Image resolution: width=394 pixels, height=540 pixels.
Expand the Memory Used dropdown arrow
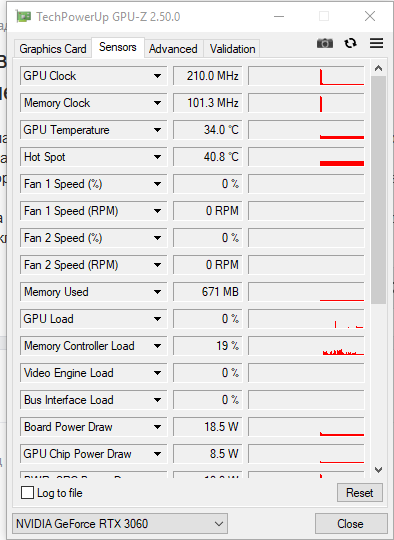coord(157,292)
